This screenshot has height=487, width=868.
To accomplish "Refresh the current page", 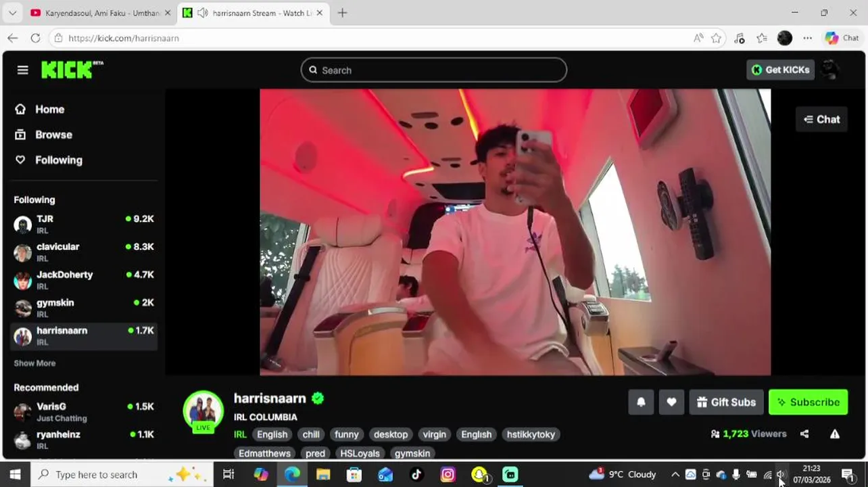I will 35,38.
